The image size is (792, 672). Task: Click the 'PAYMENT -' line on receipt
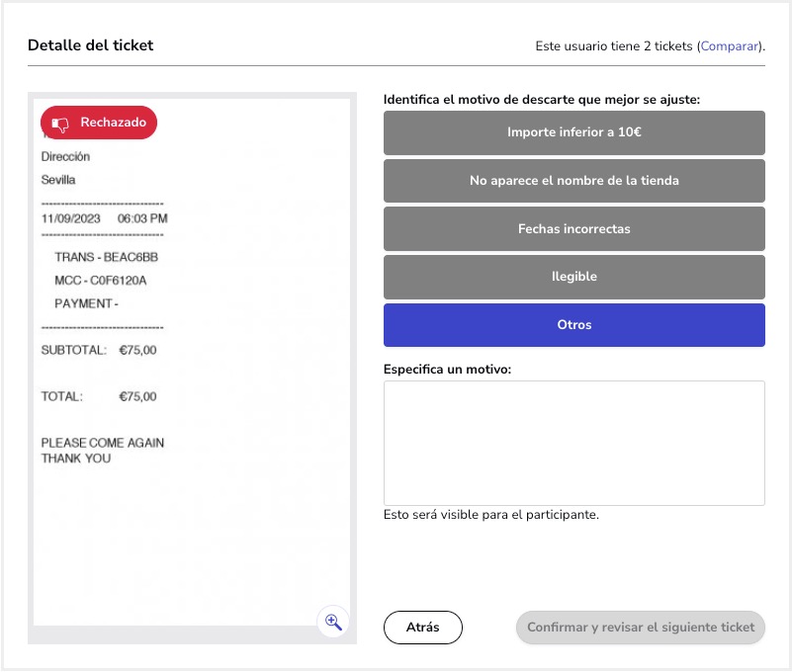tap(86, 303)
